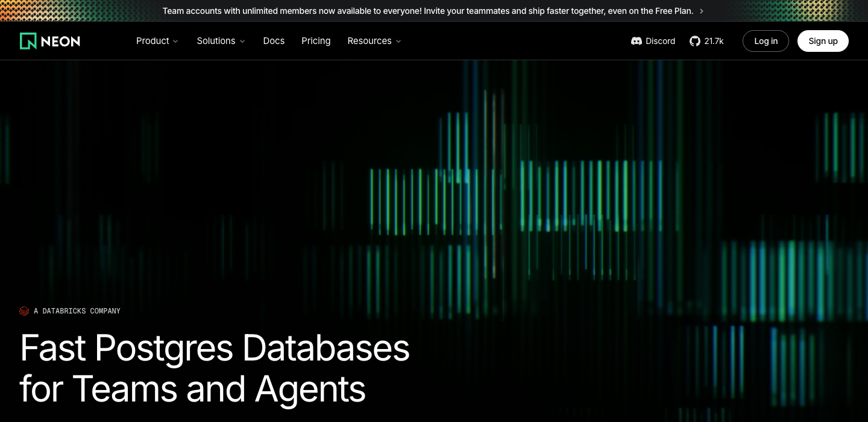
Task: Click the "Fast Postgres Databases" heading line
Action: pos(215,350)
